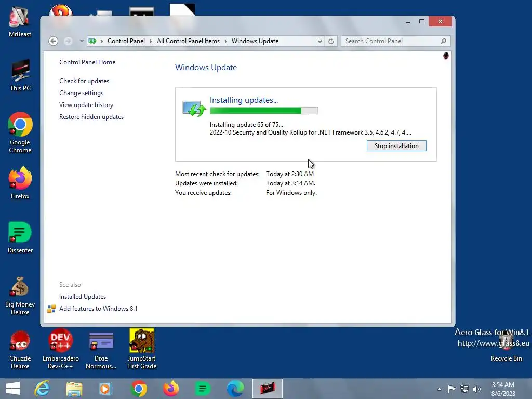
Task: Open Chrome from the taskbar
Action: pos(138,389)
